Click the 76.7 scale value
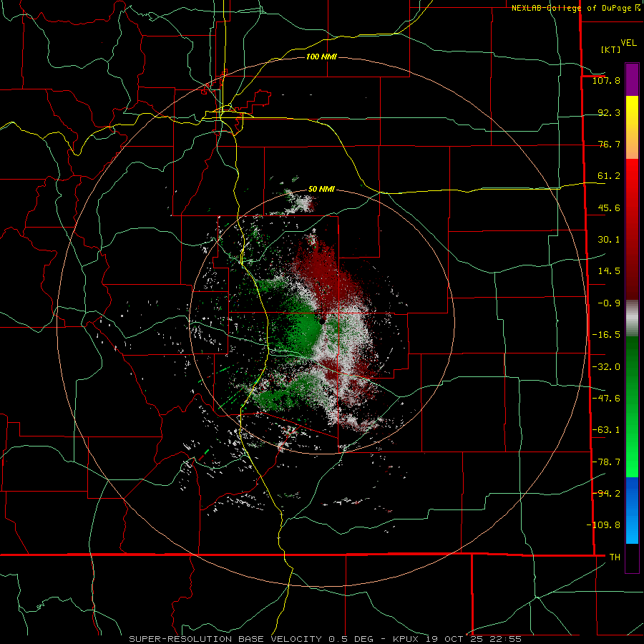The height and width of the screenshot is (644, 644). tap(609, 144)
